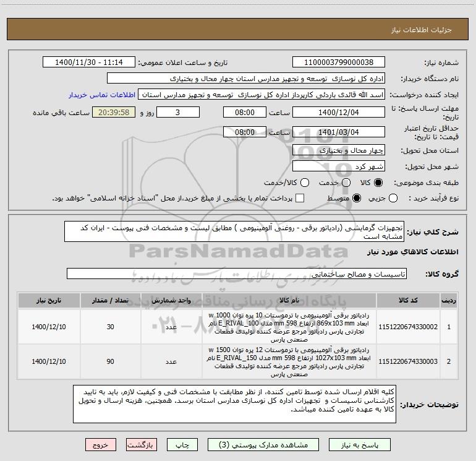Image resolution: width=476 pixels, height=461 pixels.
Task: Click the announcement date field 1400/11/30 - 11:14
Action: (x=89, y=62)
